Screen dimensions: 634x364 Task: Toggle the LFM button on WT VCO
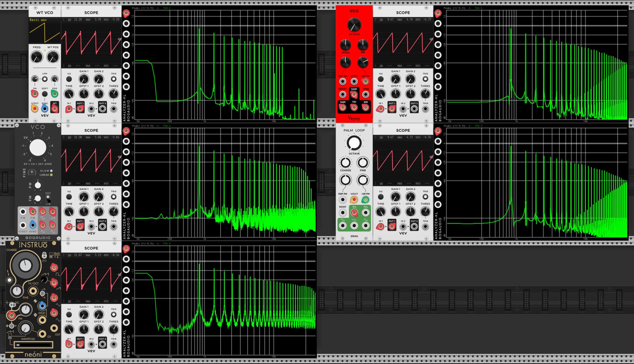(x=44, y=79)
